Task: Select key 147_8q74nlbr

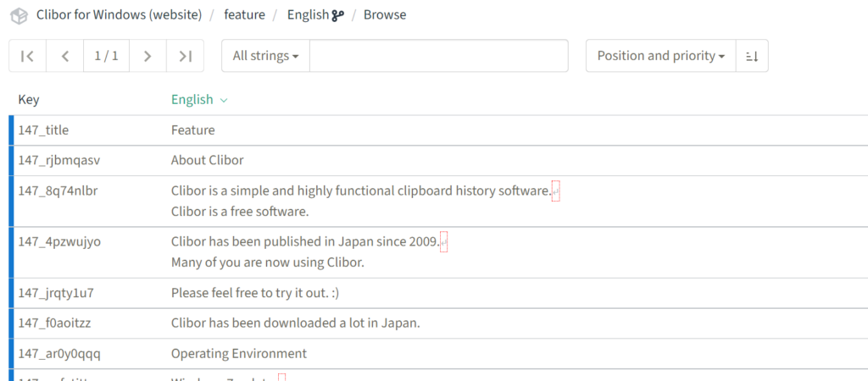Action: click(58, 190)
